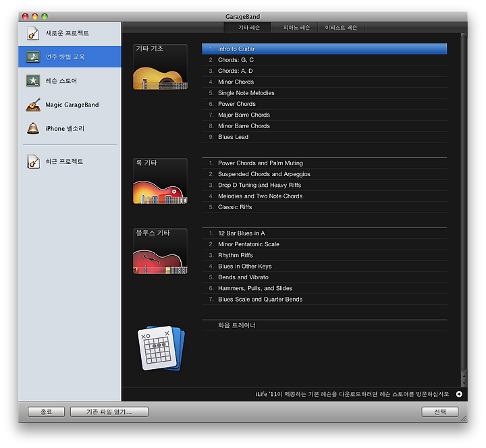
Task: Select the 블루스 기타 red guitar thumbnail
Action: (x=160, y=251)
